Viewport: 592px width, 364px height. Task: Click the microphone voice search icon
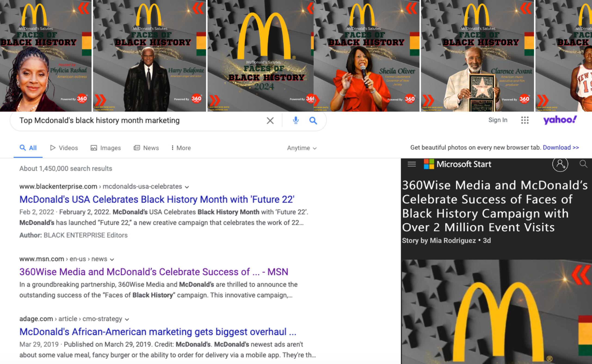point(296,120)
